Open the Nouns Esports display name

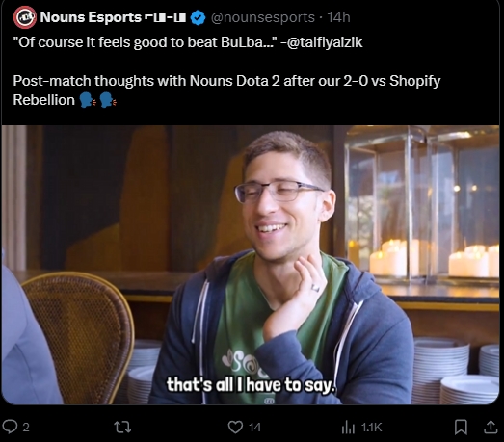(x=91, y=17)
